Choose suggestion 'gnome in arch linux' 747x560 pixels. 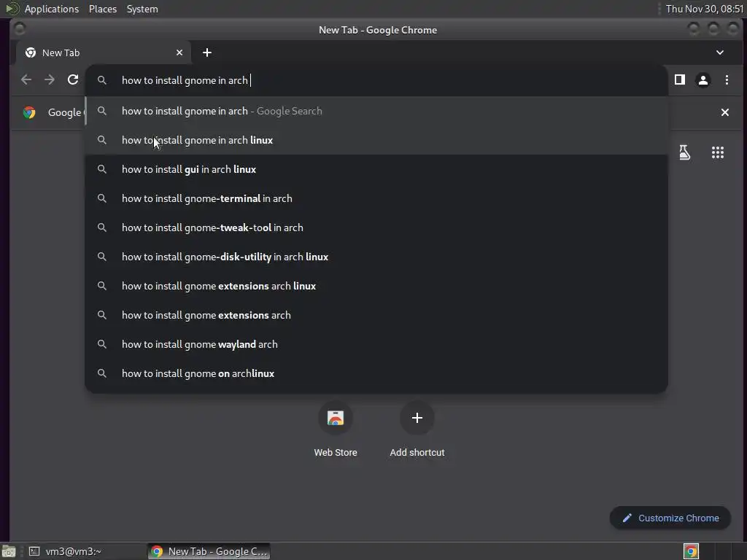376,140
